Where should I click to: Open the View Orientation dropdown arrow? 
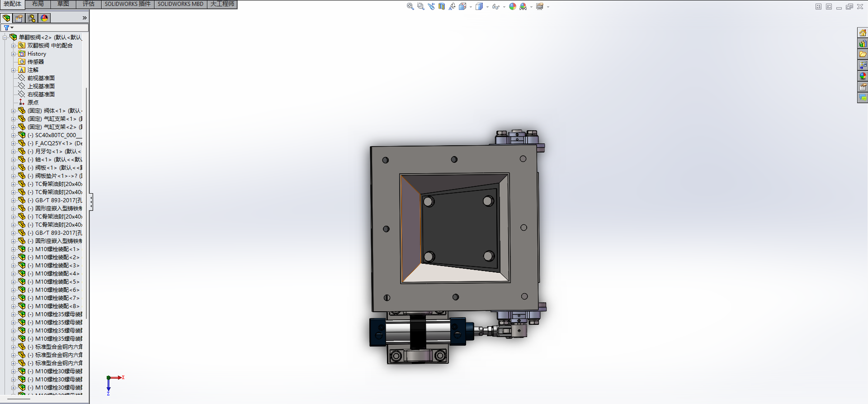coord(471,7)
